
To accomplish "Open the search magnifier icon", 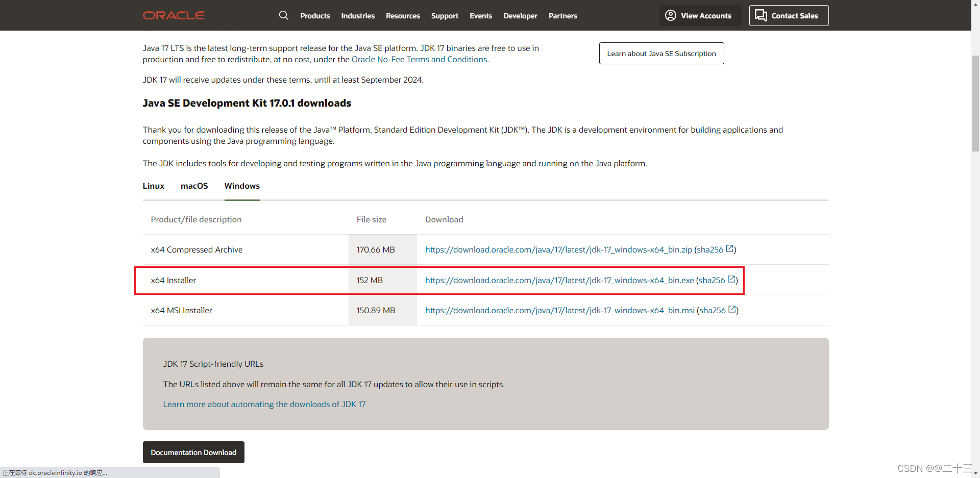I will [284, 15].
